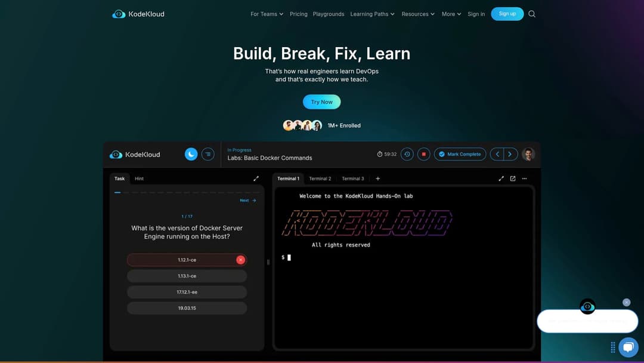The height and width of the screenshot is (363, 644).
Task: Click the red X on 1.12.1-ce answer
Action: (241, 260)
